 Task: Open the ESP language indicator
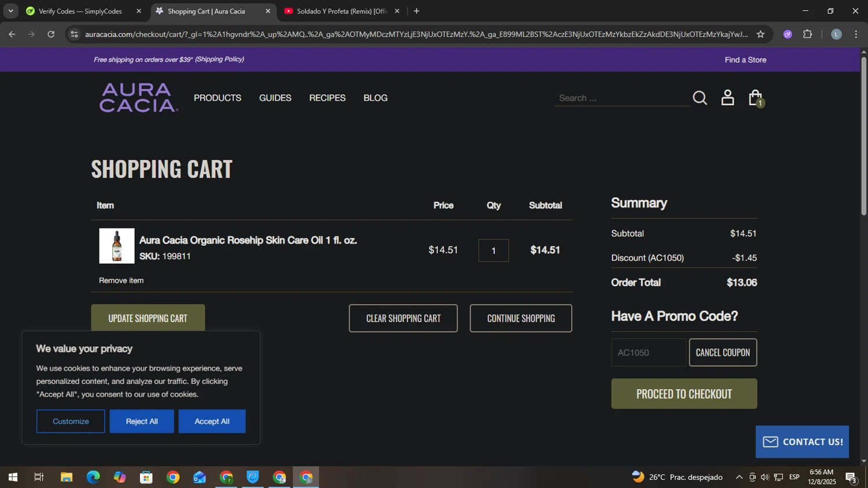795,477
